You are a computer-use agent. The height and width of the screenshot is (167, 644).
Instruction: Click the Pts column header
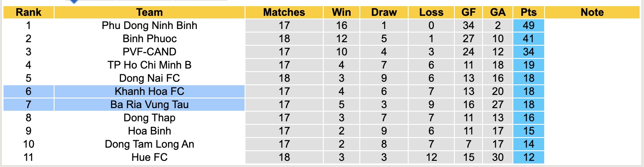coord(528,12)
